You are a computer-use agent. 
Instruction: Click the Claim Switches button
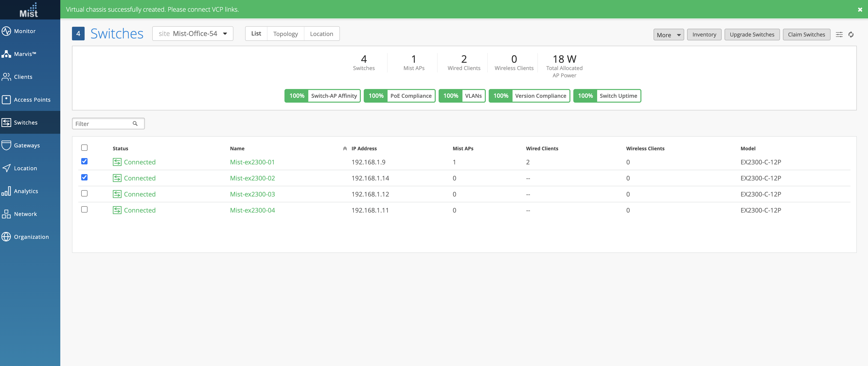(806, 34)
